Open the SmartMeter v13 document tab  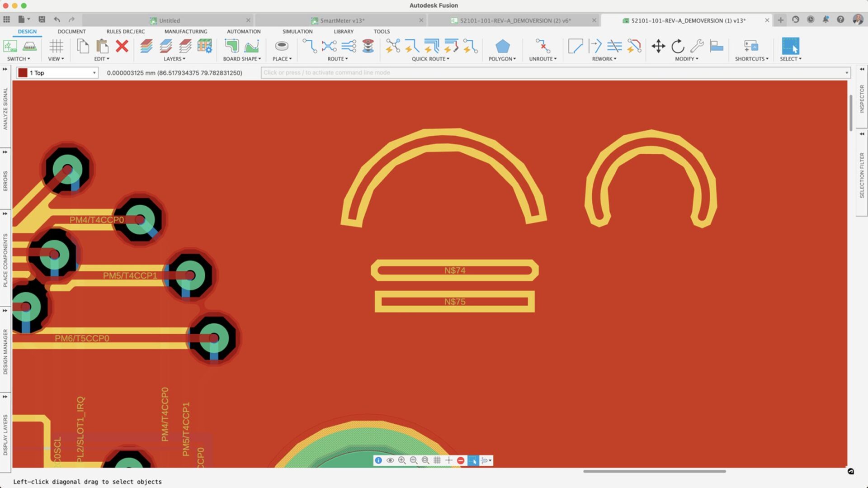tap(342, 20)
